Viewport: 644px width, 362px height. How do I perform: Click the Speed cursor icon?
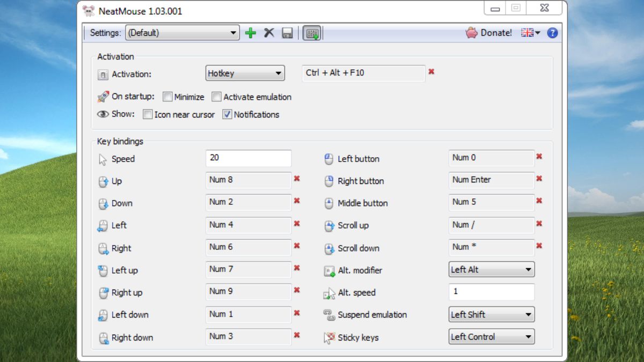103,159
